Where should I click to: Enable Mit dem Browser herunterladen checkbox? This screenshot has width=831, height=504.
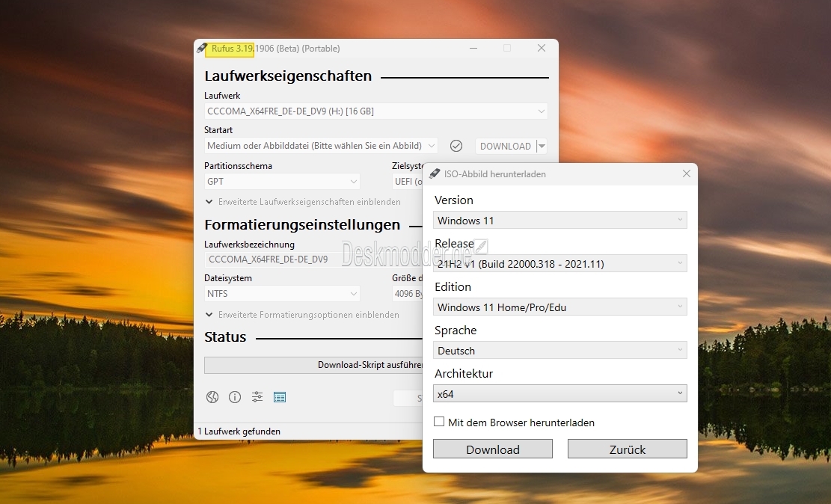click(x=439, y=422)
